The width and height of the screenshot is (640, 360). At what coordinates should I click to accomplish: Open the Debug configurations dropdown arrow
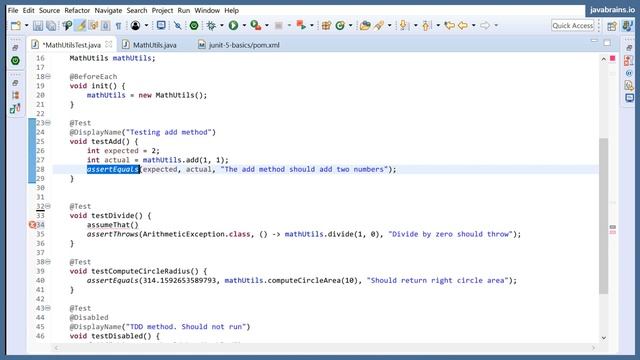point(222,26)
